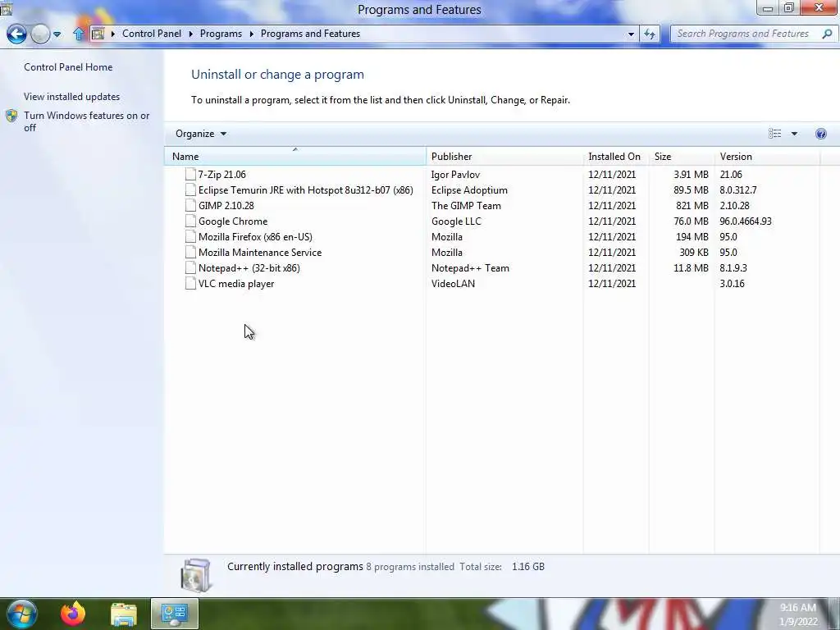Sort by Size column header
This screenshot has width=840, height=630.
click(x=682, y=157)
